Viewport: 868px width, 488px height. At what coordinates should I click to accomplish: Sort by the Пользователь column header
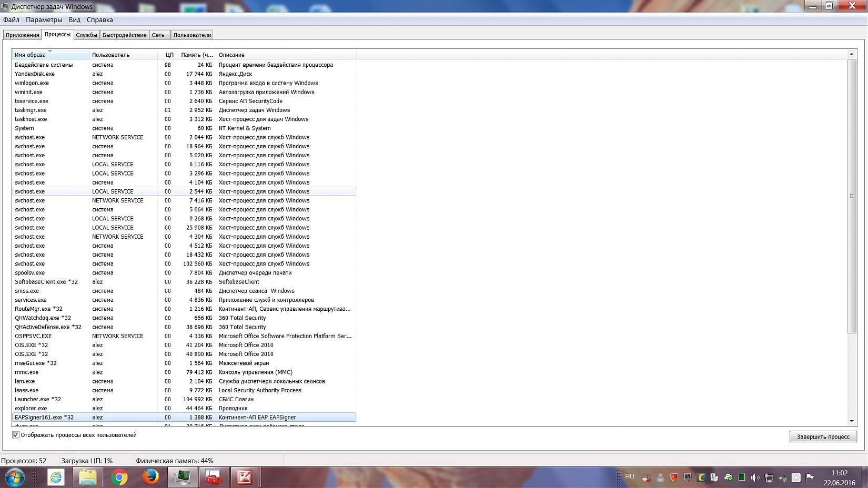[124, 55]
